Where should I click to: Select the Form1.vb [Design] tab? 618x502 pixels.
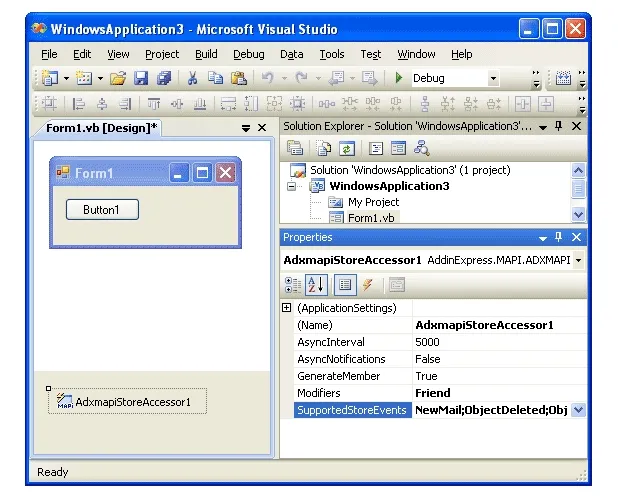click(101, 128)
